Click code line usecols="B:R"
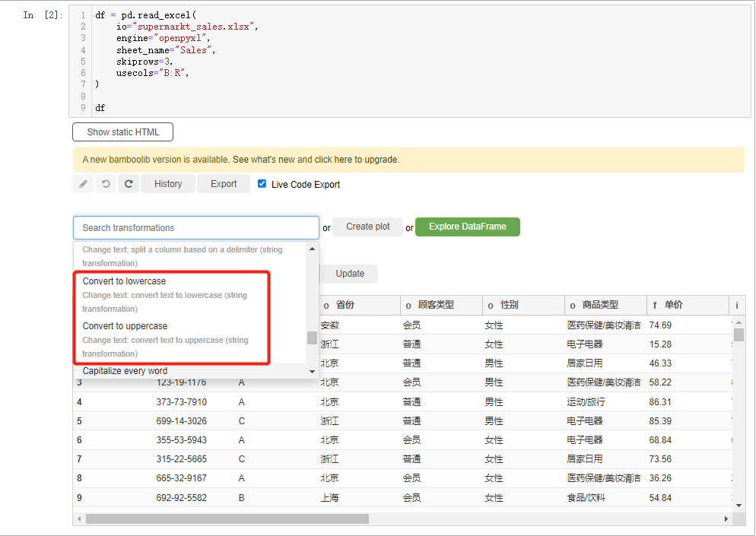 click(152, 73)
